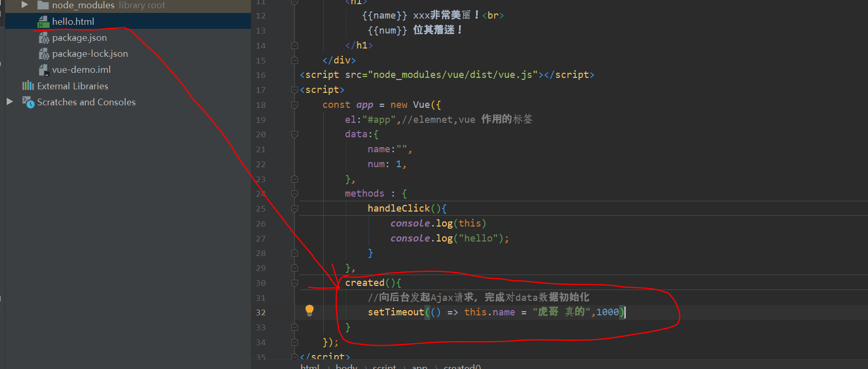Viewport: 868px width, 369px height.
Task: Expand the node_modules folder arrow
Action: click(24, 5)
